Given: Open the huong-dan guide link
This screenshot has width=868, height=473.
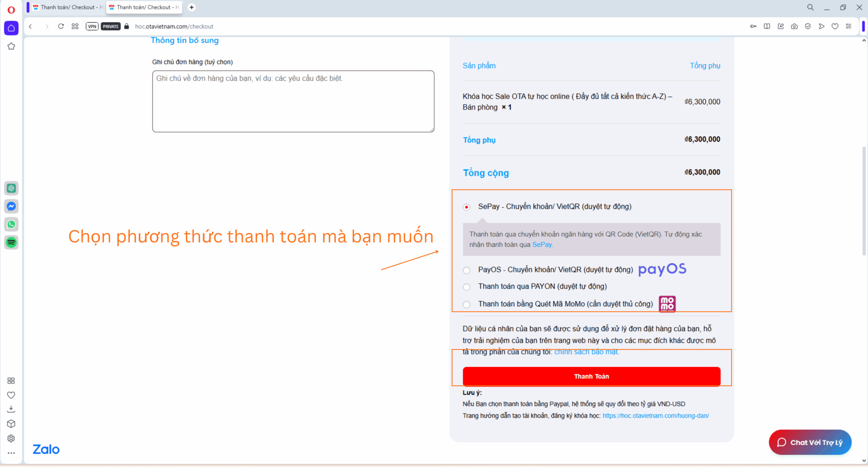Looking at the screenshot, I should click(655, 416).
